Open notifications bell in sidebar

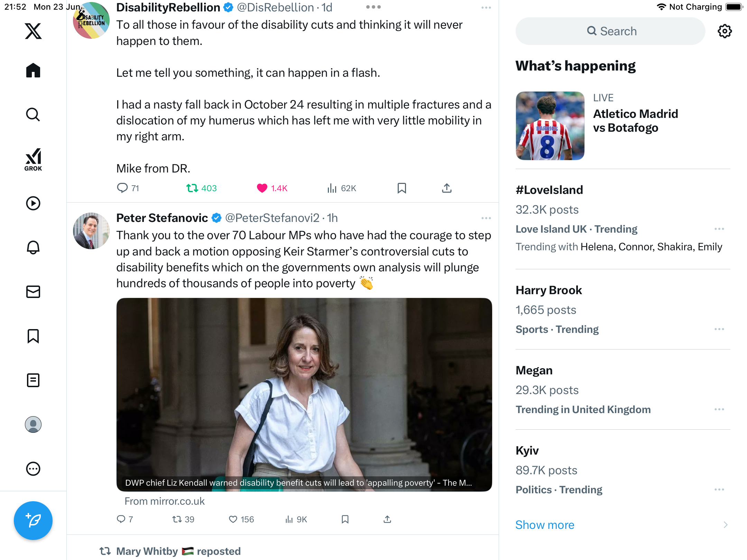pos(33,248)
